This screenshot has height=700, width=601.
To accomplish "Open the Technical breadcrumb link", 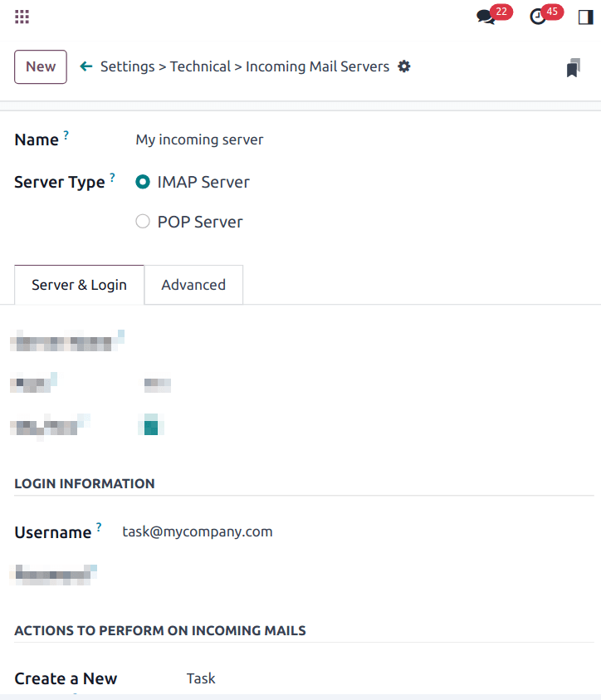I will coord(200,66).
